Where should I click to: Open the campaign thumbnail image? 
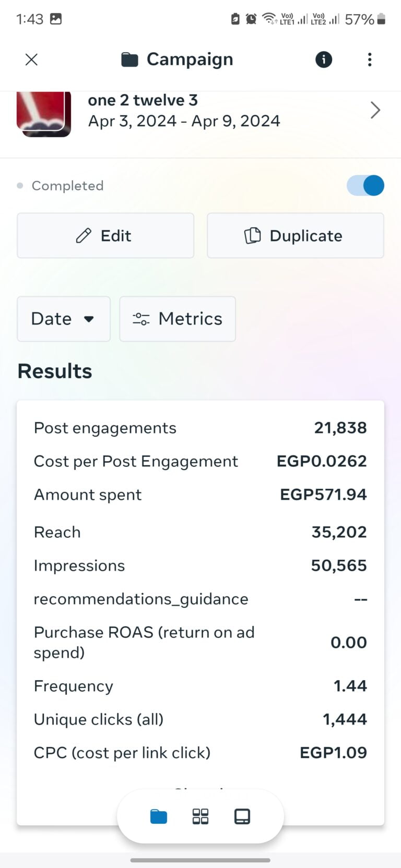[x=44, y=114]
